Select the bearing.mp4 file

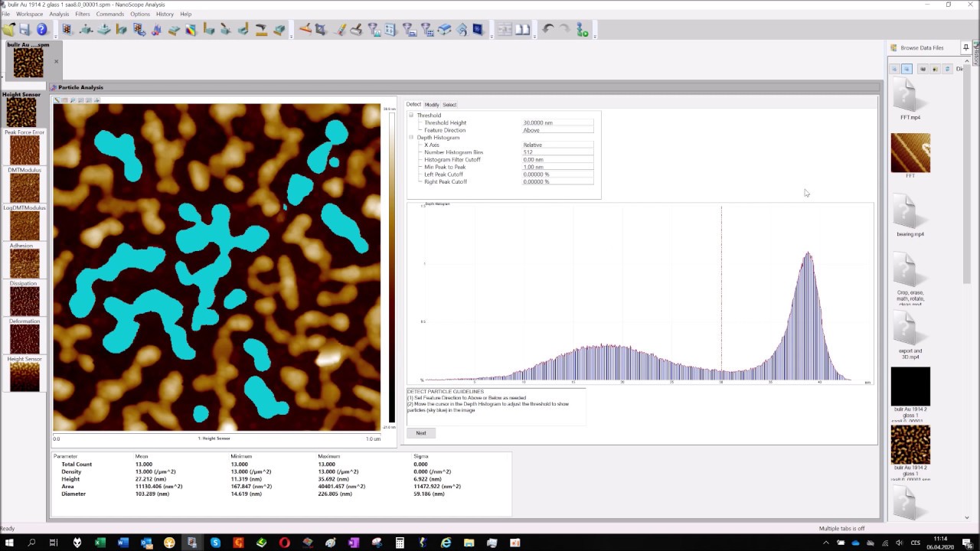910,215
